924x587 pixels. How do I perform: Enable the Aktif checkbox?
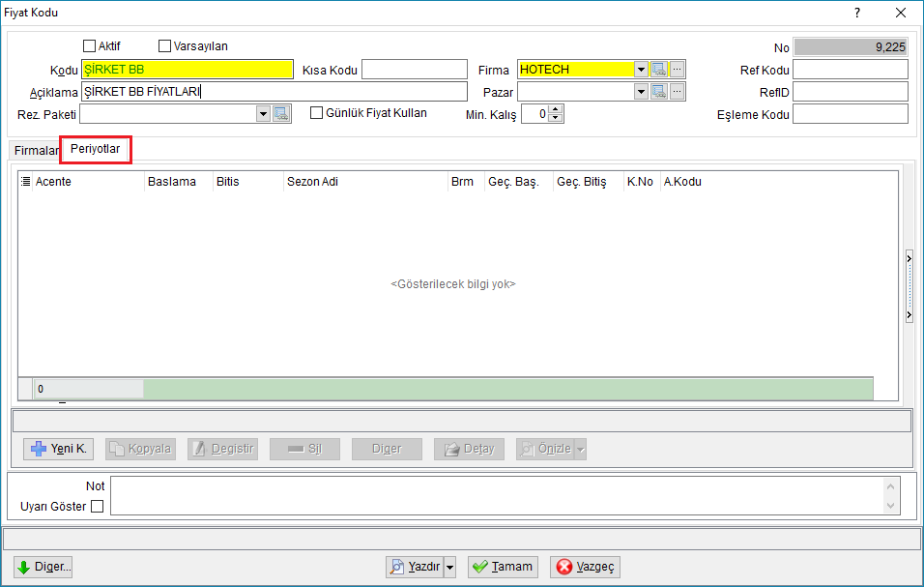pos(90,46)
